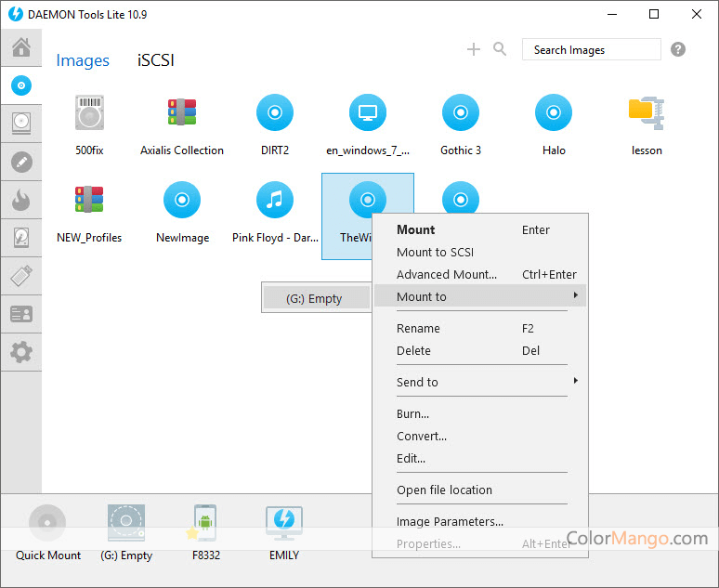Click the help question mark icon
This screenshot has width=719, height=588.
(x=678, y=49)
